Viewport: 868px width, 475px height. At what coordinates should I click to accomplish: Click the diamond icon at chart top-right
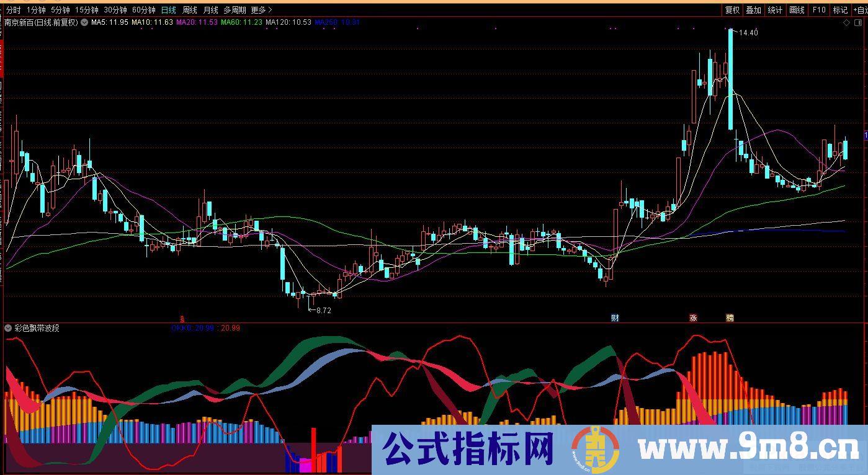click(x=847, y=23)
